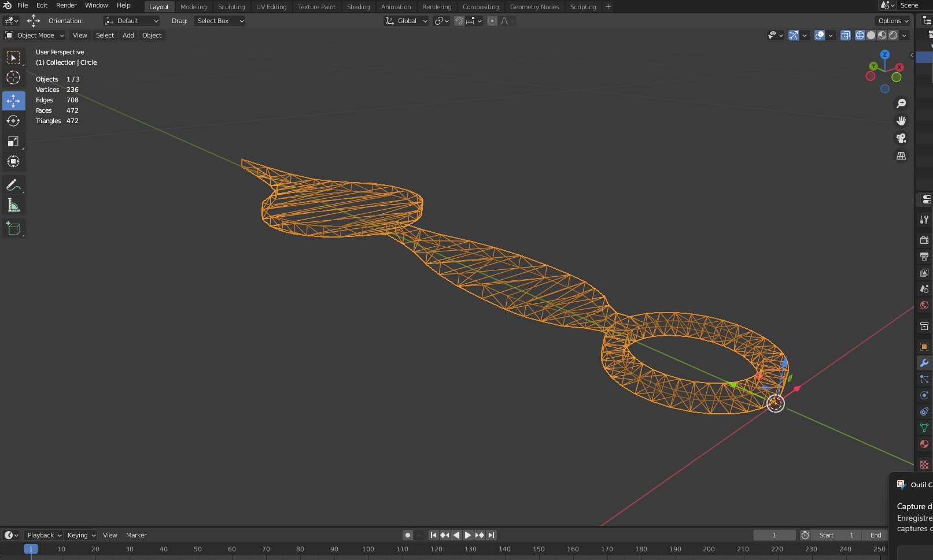933x560 pixels.
Task: Jump to timeline end button
Action: coord(491,535)
